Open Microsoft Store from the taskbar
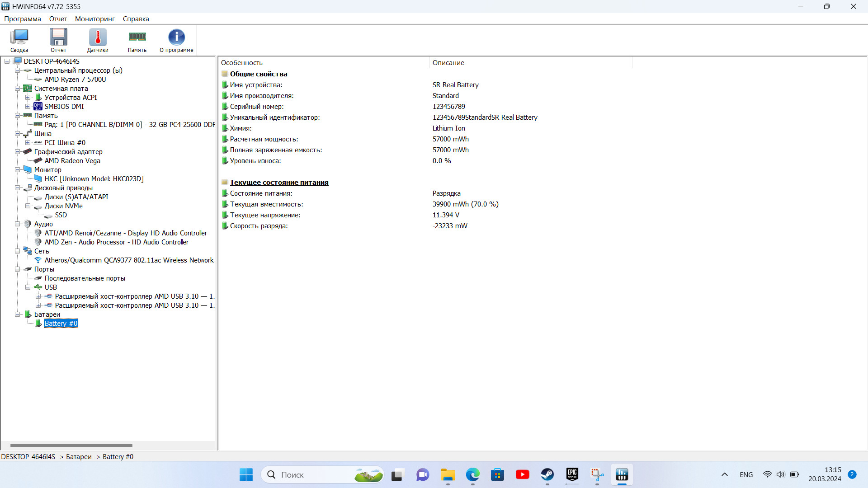The image size is (868, 488). [498, 475]
